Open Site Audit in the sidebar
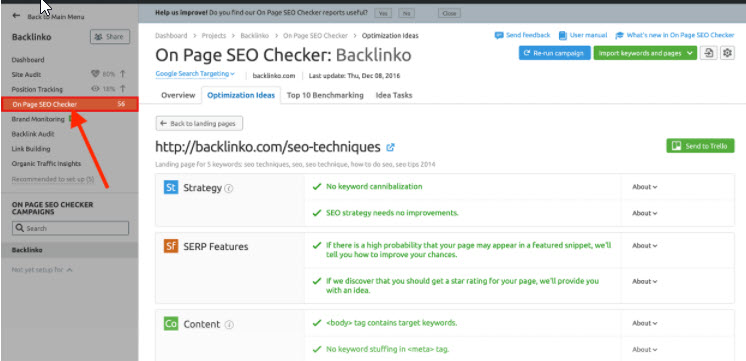This screenshot has width=746, height=361. [x=27, y=75]
